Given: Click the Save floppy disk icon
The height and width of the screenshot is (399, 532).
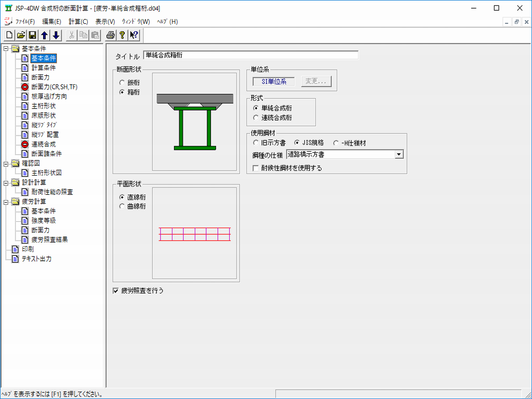Looking at the screenshot, I should coord(32,35).
